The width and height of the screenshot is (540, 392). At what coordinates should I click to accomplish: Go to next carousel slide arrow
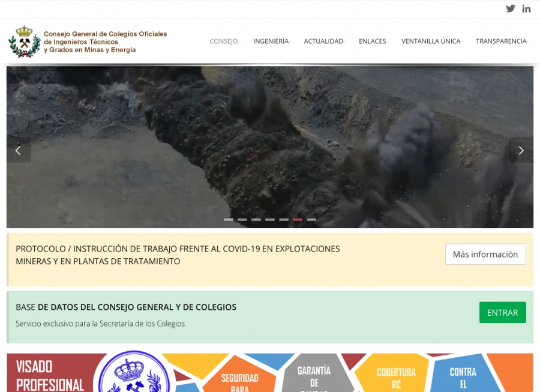point(521,150)
